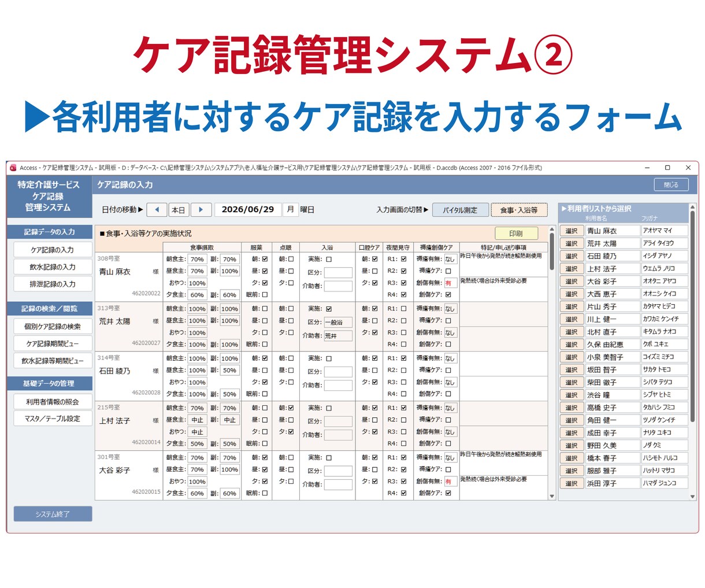Click resident ID 462020014
The image size is (705, 588).
(146, 442)
